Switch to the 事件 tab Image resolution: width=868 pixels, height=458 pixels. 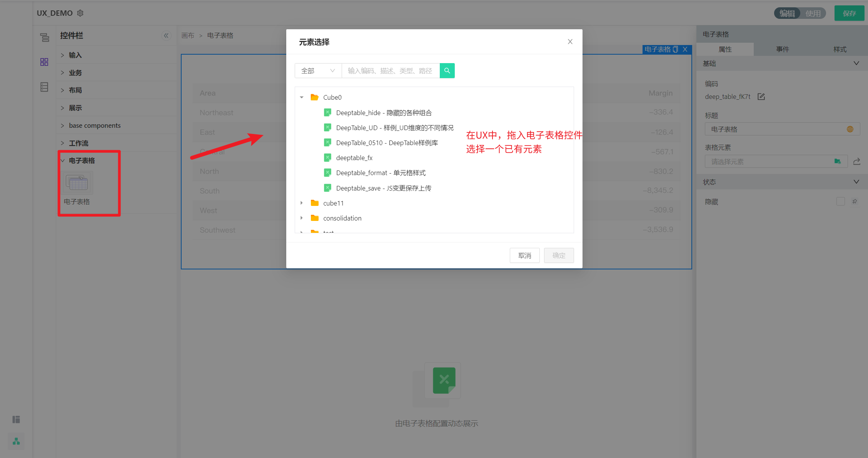(x=782, y=49)
